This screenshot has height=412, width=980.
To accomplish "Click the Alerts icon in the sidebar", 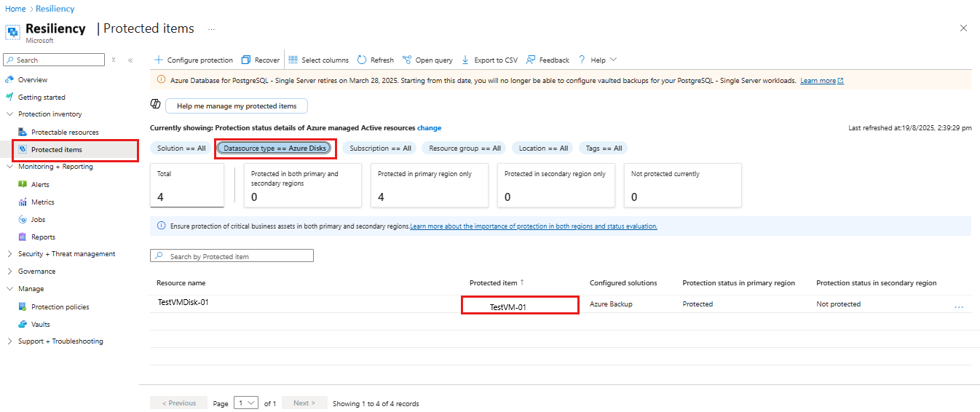I will tap(23, 184).
